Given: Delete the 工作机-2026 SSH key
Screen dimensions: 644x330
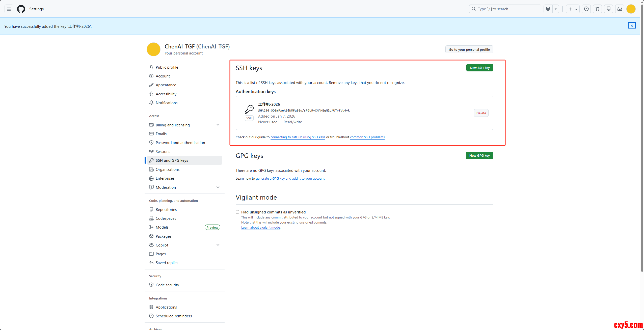Looking at the screenshot, I should pos(481,113).
